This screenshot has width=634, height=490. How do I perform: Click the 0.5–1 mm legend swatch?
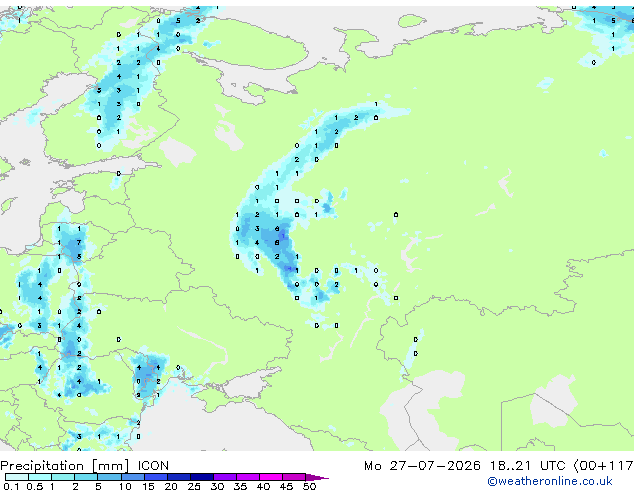click(x=40, y=477)
